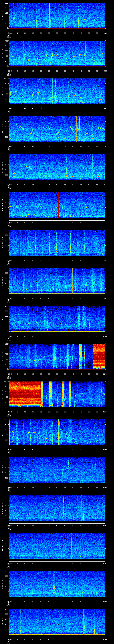The height and width of the screenshot is (644, 114).
Task: Select the 10:03:00 spectrogram panel
Action: coord(57,91)
